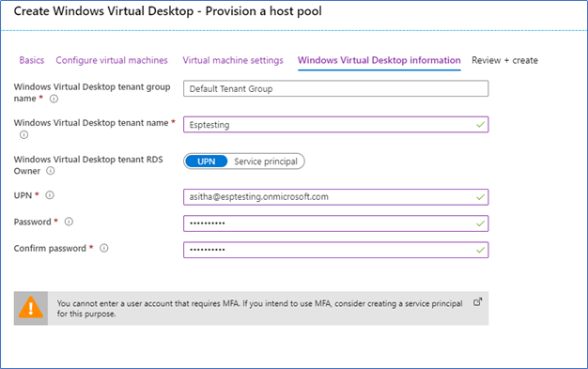Image resolution: width=588 pixels, height=369 pixels.
Task: Select UPN toggle option
Action: (207, 161)
